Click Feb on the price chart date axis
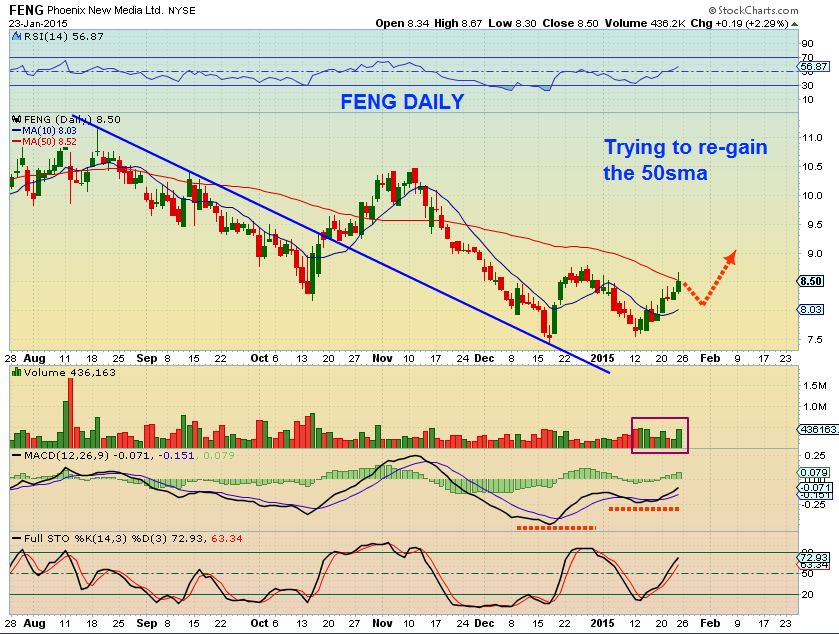The height and width of the screenshot is (634, 839). [x=710, y=358]
